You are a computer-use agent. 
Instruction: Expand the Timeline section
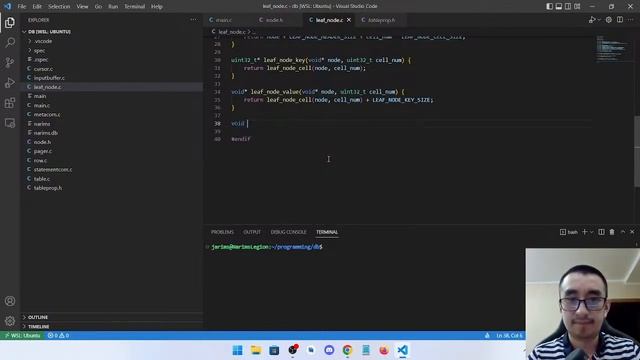tap(111, 327)
